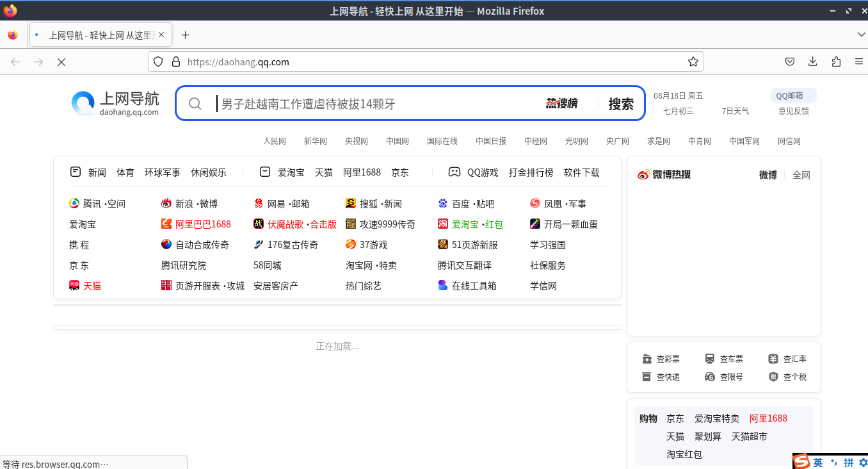Click the Sogou input method S logo
The width and height of the screenshot is (868, 469).
802,461
